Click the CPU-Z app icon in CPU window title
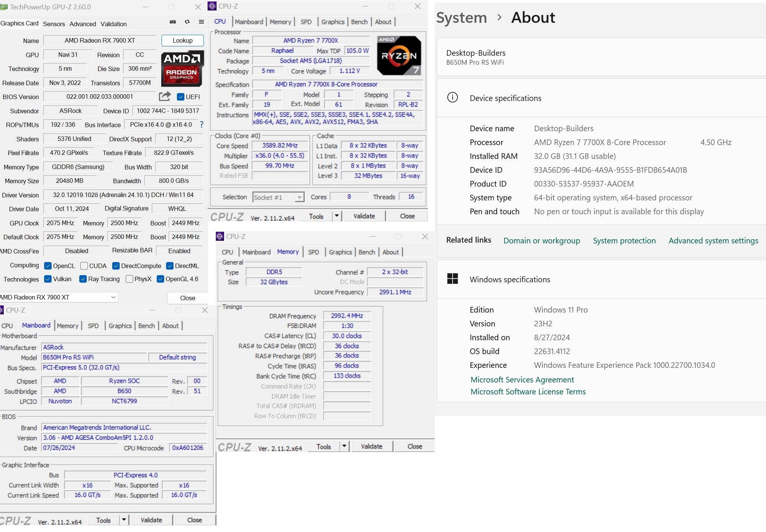The height and width of the screenshot is (532, 766). (x=212, y=6)
